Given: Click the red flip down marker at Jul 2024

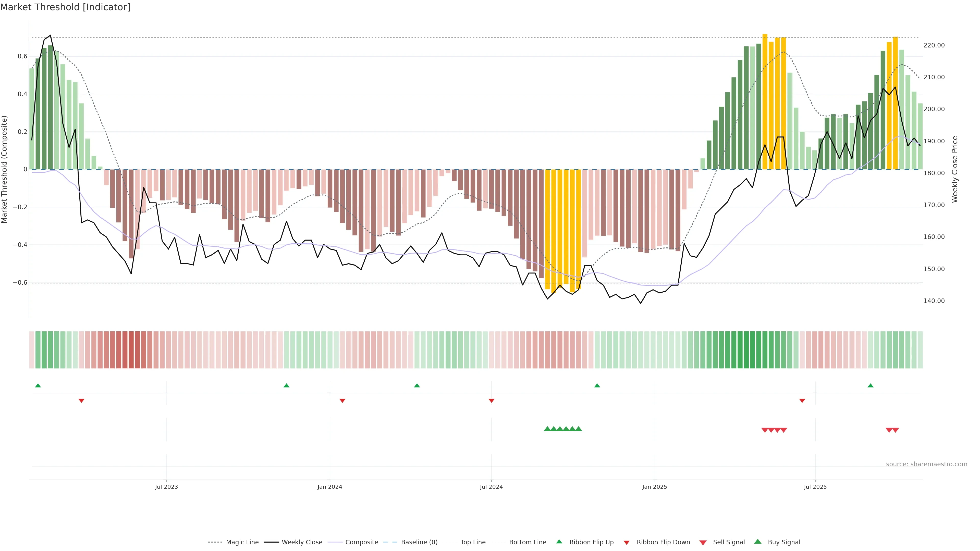Looking at the screenshot, I should click(491, 401).
